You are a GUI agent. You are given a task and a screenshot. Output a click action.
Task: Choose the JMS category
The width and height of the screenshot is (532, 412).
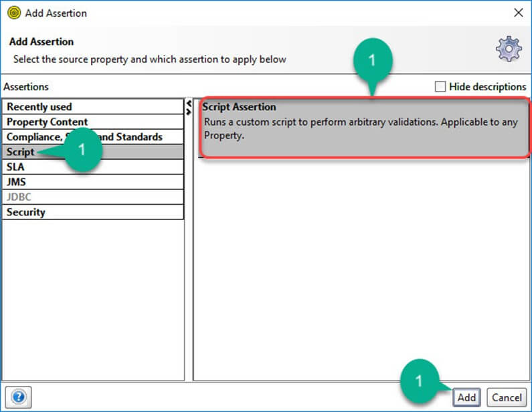[16, 182]
